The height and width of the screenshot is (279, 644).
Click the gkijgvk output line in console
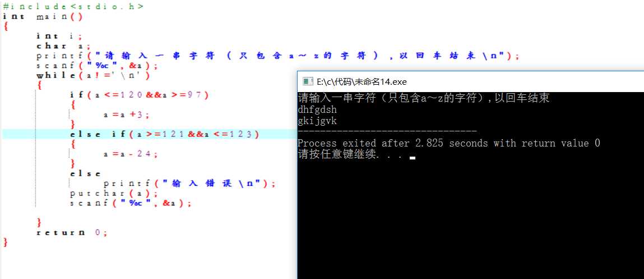tap(317, 121)
